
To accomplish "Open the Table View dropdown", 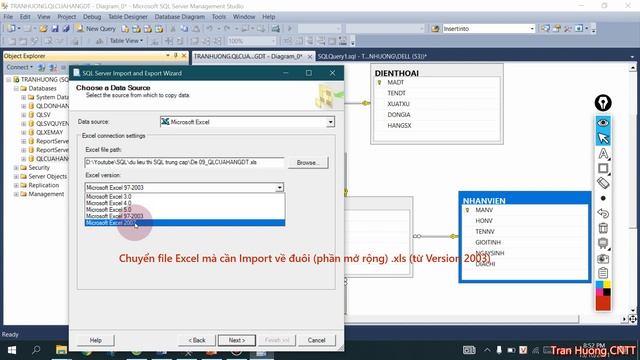I will (x=126, y=41).
